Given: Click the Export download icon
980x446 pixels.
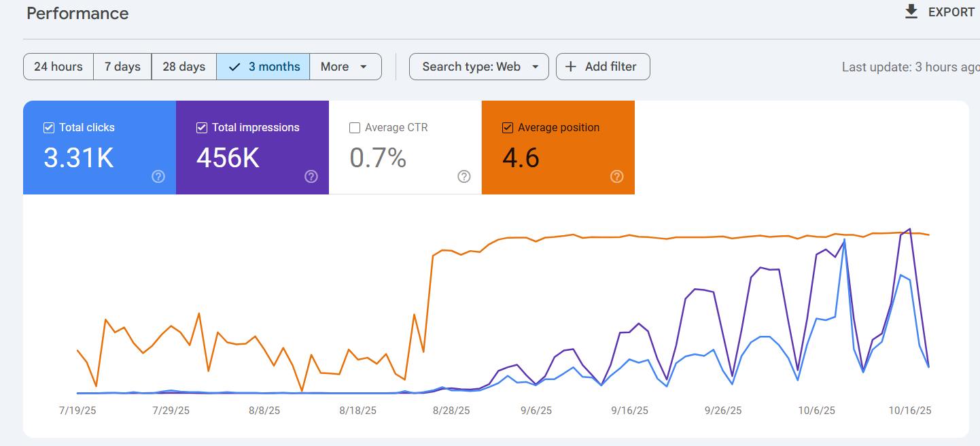Looking at the screenshot, I should pos(910,12).
